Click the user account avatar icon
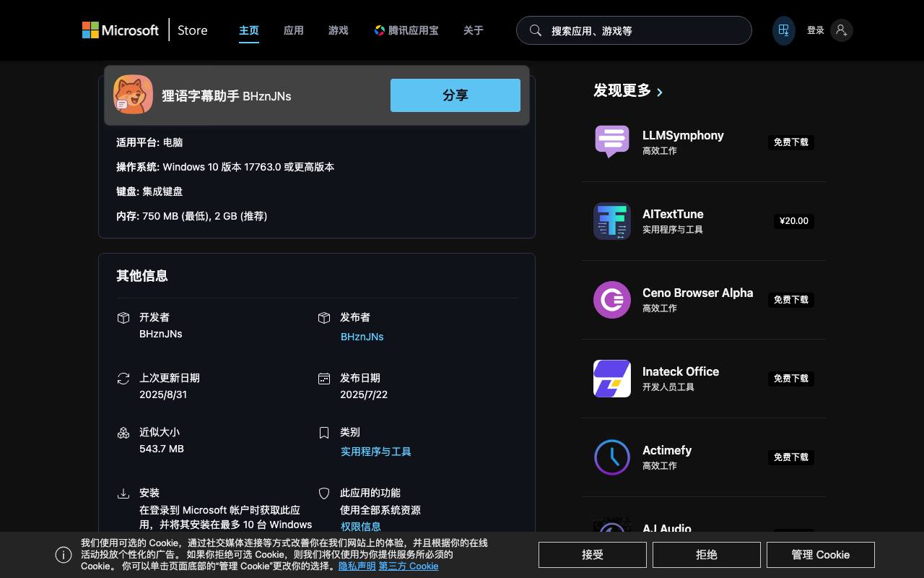Screen dimensions: 924x578 tap(841, 30)
